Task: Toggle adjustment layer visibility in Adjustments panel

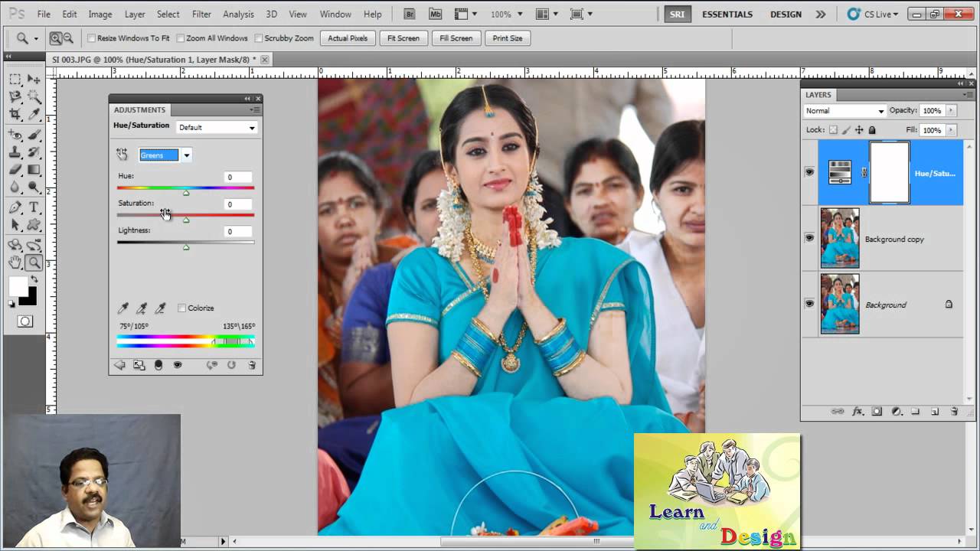Action: (178, 366)
